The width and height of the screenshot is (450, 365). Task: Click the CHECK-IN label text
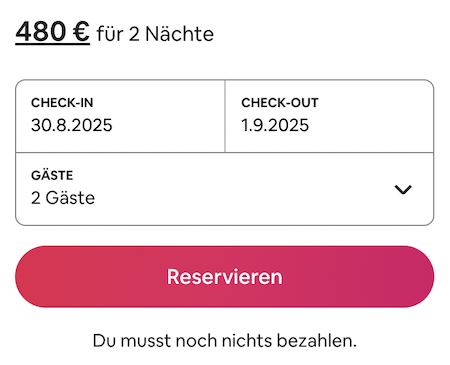point(62,103)
